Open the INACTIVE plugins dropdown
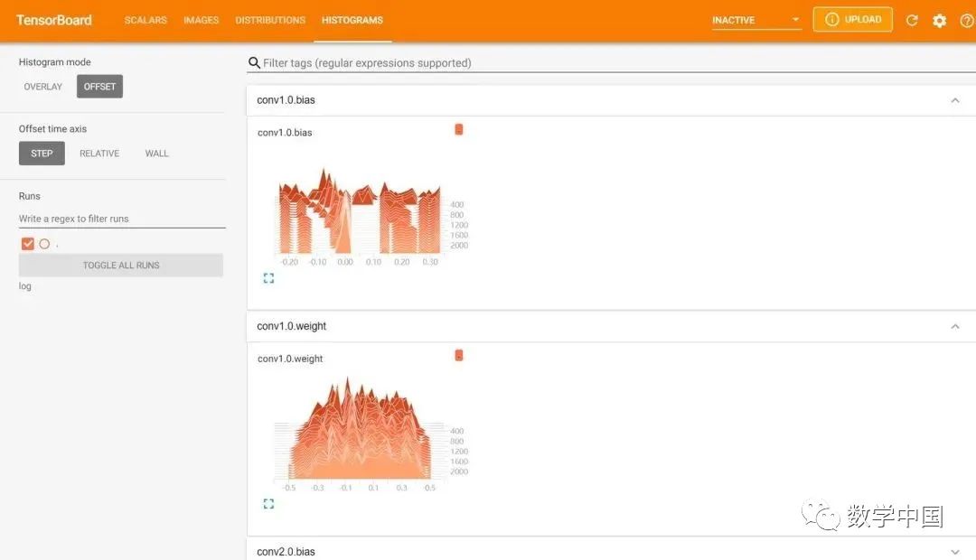 tap(756, 20)
